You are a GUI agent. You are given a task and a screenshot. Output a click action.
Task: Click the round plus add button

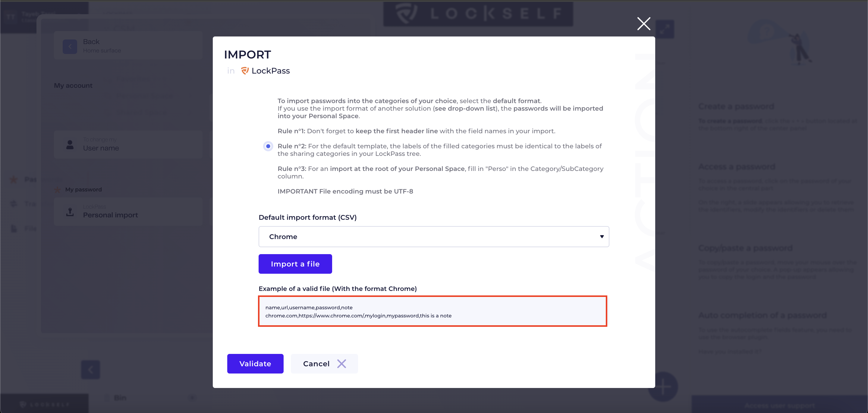[x=662, y=386]
